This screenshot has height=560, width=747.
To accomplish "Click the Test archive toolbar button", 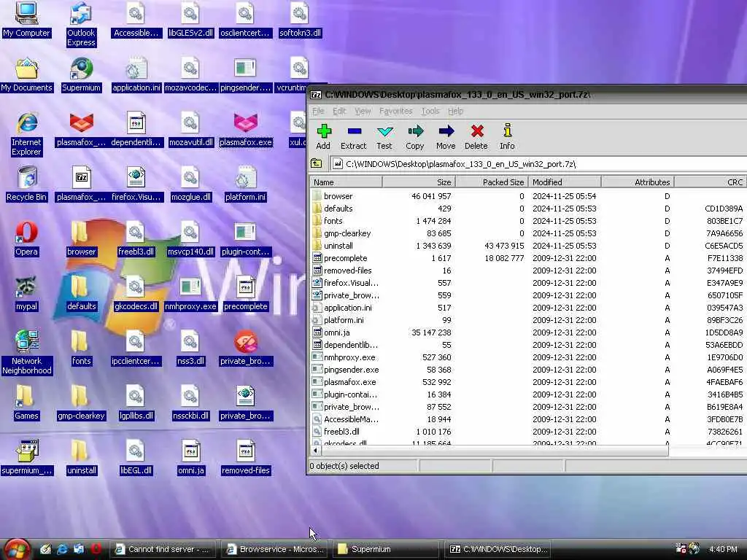I will [384, 136].
